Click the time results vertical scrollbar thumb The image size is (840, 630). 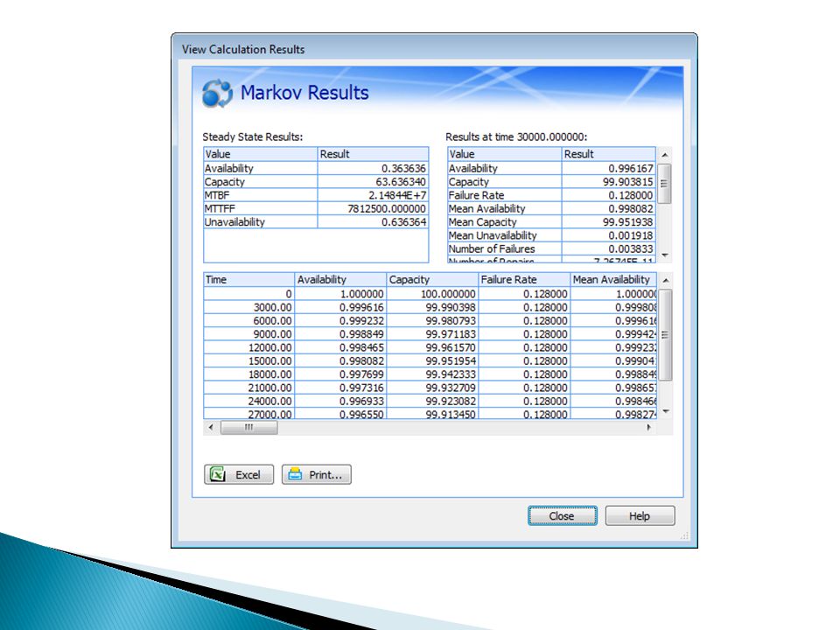click(x=664, y=184)
